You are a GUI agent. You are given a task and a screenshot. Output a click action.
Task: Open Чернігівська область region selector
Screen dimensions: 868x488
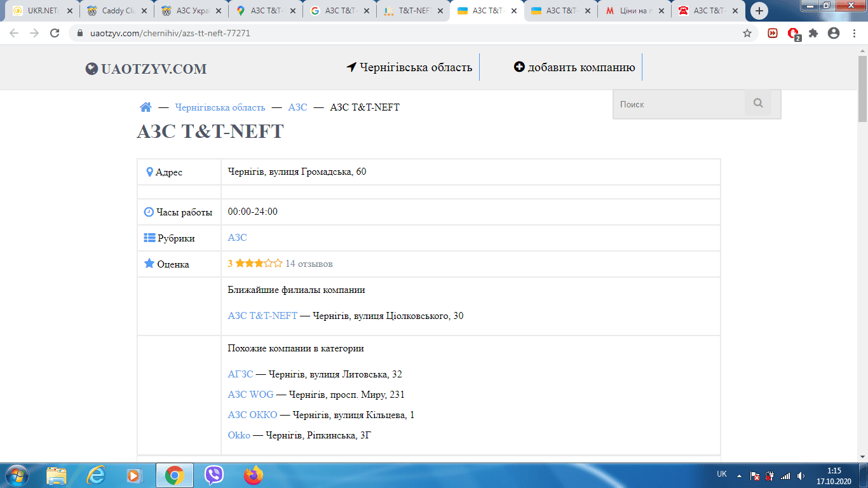coord(409,67)
